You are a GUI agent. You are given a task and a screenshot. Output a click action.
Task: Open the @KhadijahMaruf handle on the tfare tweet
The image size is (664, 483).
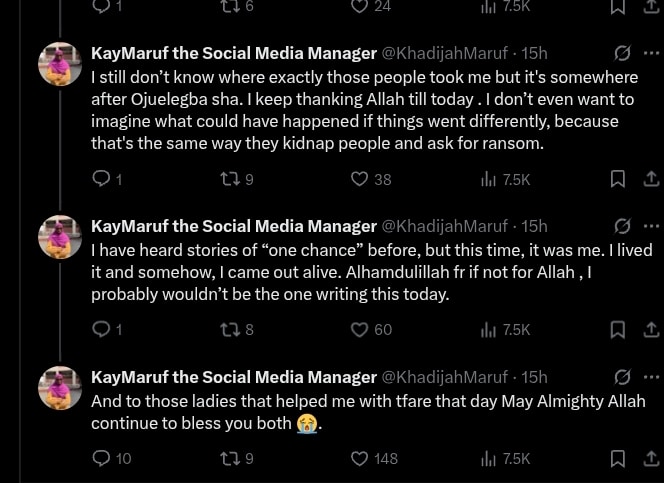(x=444, y=377)
